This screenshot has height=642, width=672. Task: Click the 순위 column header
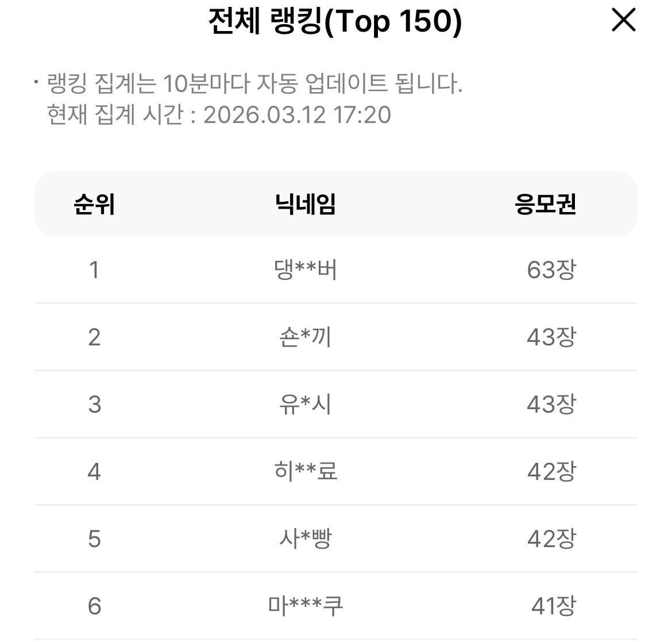(x=94, y=204)
